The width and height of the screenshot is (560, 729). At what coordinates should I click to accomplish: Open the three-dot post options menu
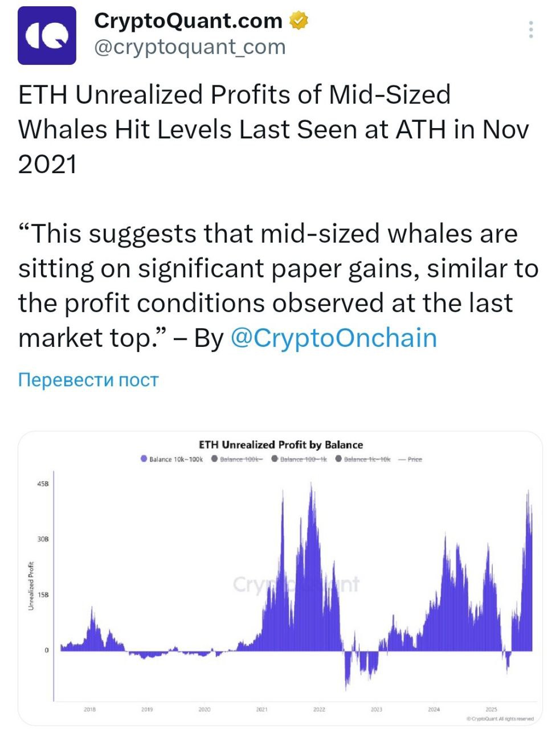[531, 30]
